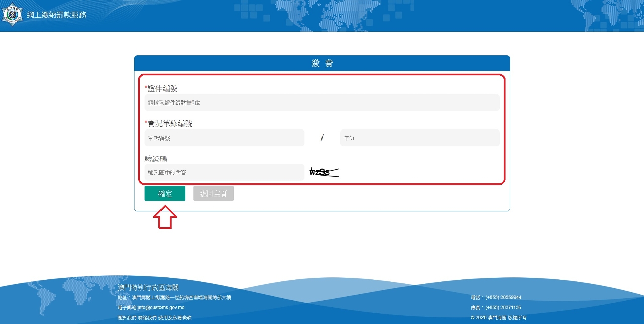Click the 筆錄編號 input box

pos(224,138)
